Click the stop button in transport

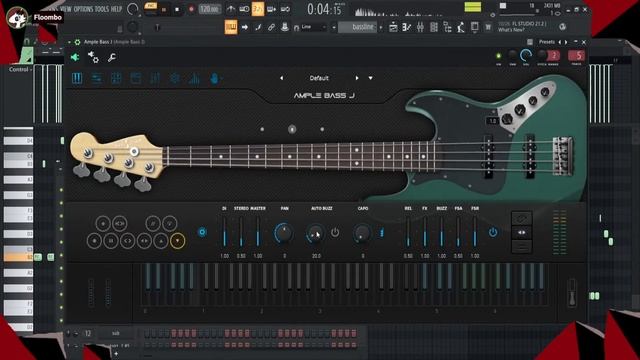click(177, 9)
